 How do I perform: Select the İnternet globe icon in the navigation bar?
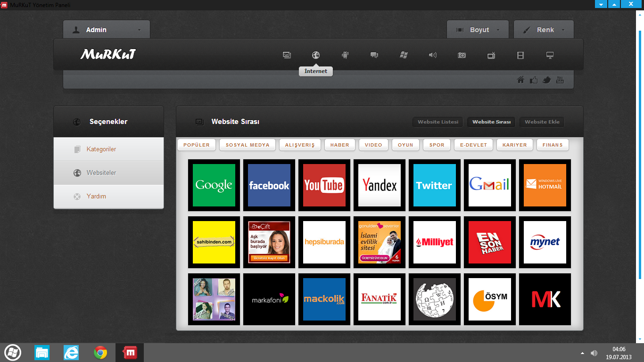coord(316,55)
